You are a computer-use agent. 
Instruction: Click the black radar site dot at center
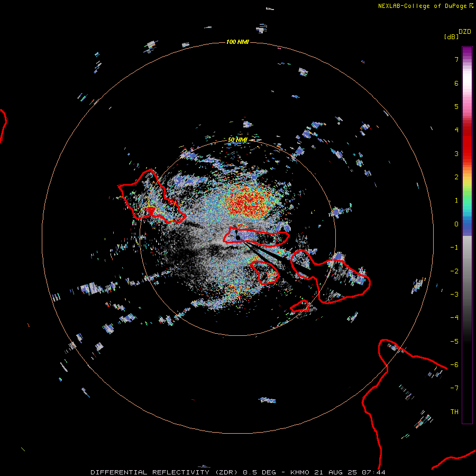[237, 237]
